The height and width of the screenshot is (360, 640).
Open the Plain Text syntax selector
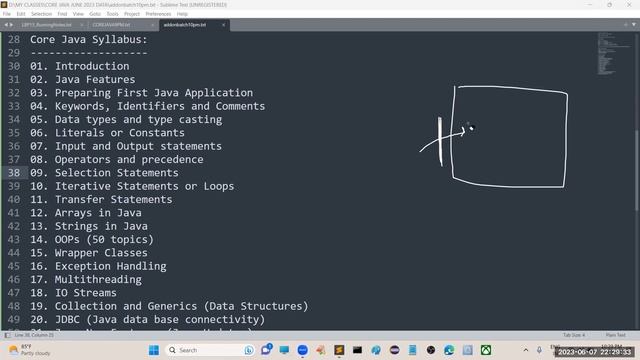616,335
